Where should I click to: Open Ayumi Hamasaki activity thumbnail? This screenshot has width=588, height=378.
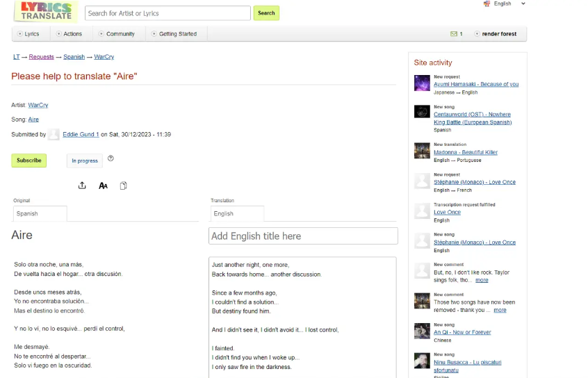click(x=422, y=83)
